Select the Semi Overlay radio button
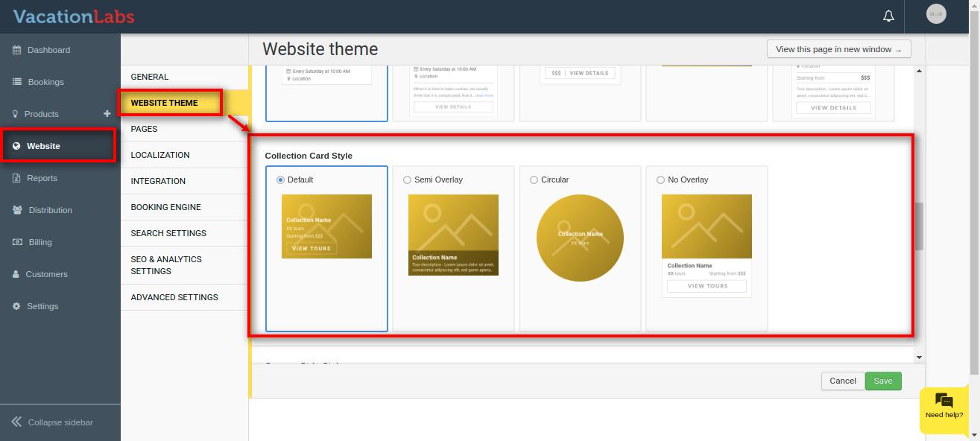 (407, 180)
